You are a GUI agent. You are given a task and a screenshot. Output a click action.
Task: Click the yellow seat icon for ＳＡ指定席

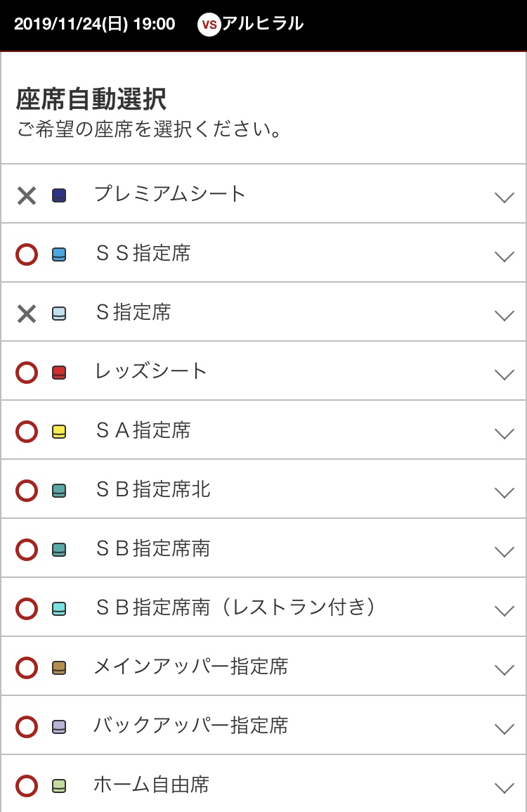[x=59, y=432]
